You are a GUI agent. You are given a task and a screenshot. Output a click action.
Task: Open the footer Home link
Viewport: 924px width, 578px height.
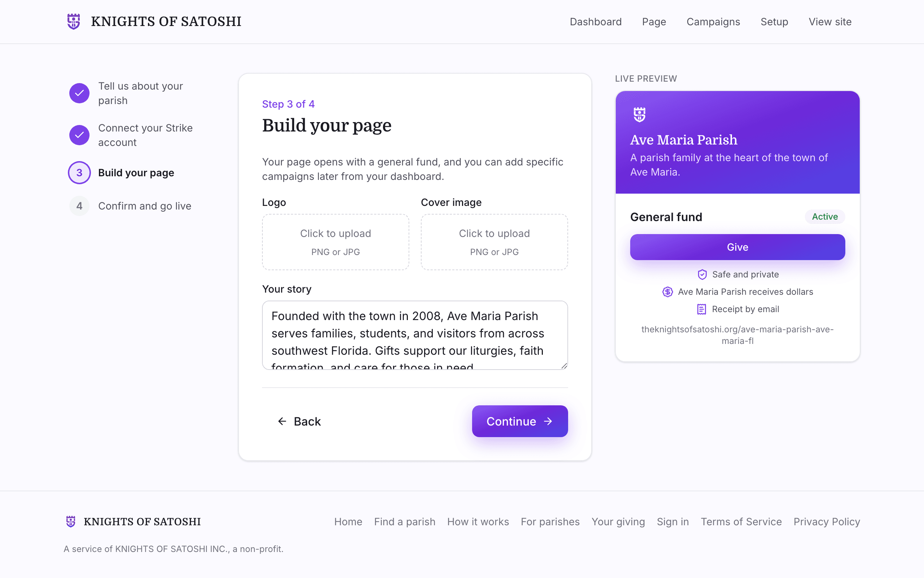pyautogui.click(x=348, y=522)
